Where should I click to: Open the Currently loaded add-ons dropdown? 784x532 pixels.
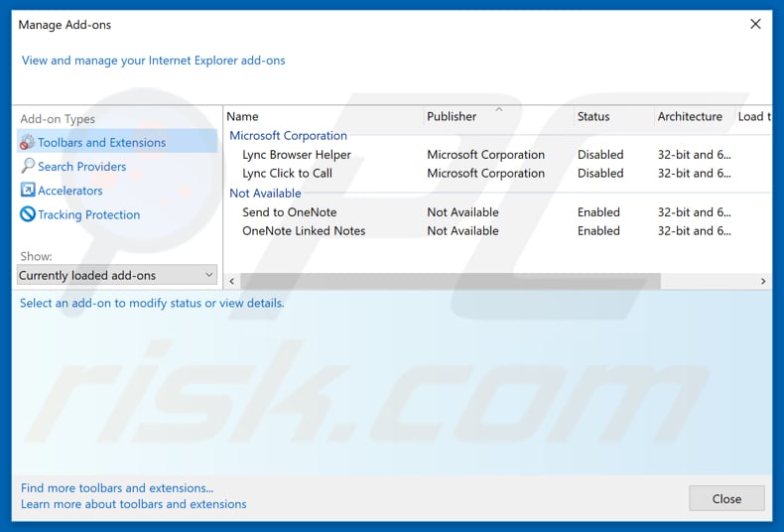117,275
